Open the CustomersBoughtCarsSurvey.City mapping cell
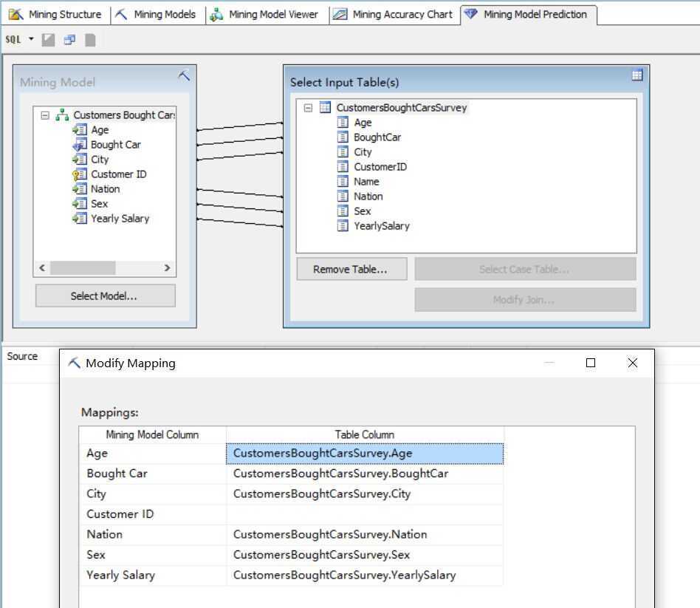This screenshot has height=608, width=700. [x=365, y=494]
